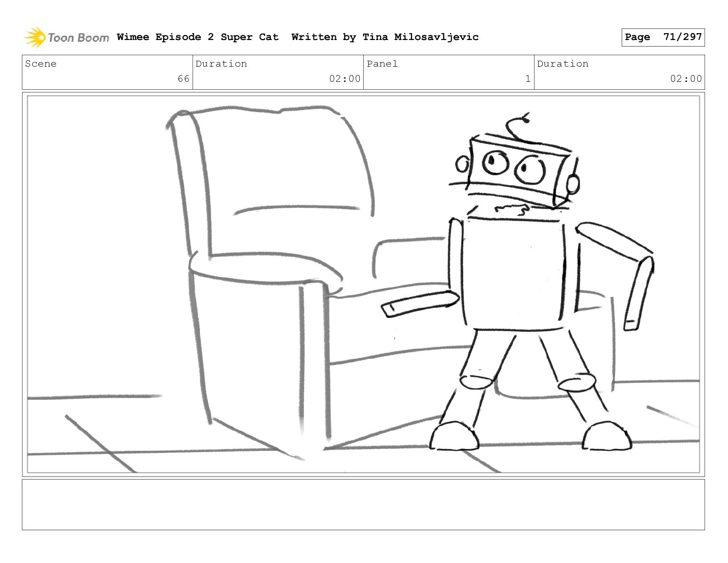Click the panel number '1'
Viewport: 728px width, 563px height.
coord(528,79)
